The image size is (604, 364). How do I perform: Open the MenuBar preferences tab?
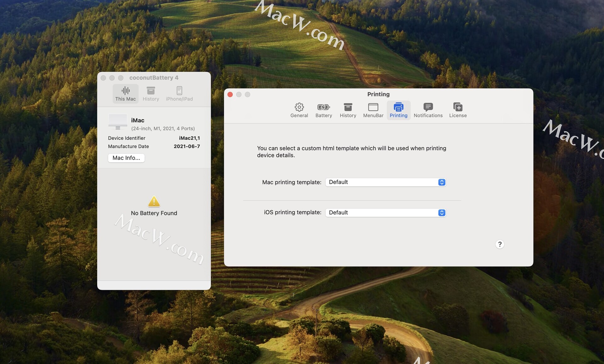[x=373, y=110]
